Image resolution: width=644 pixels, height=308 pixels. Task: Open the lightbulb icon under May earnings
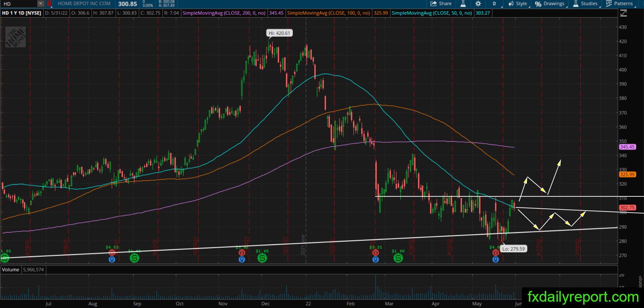tap(495, 259)
